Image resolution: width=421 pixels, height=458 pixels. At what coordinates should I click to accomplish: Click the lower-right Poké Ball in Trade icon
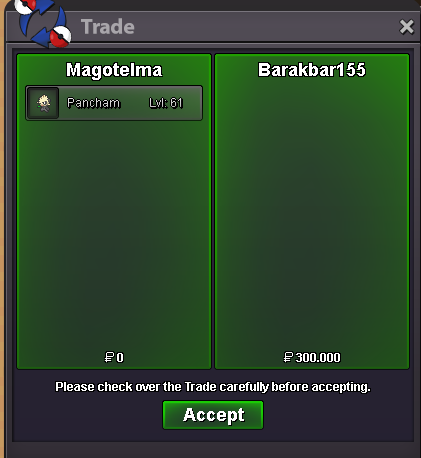tap(60, 36)
